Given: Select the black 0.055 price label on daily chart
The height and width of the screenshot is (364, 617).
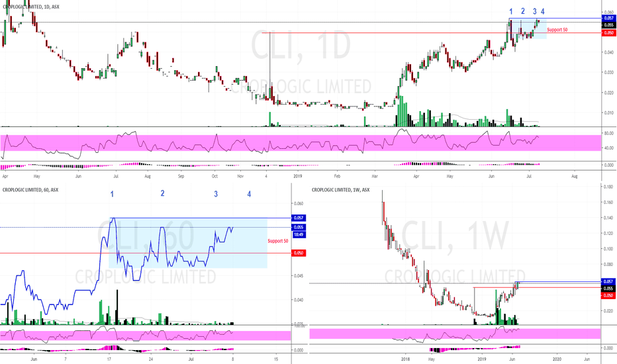Looking at the screenshot, I should click(609, 24).
